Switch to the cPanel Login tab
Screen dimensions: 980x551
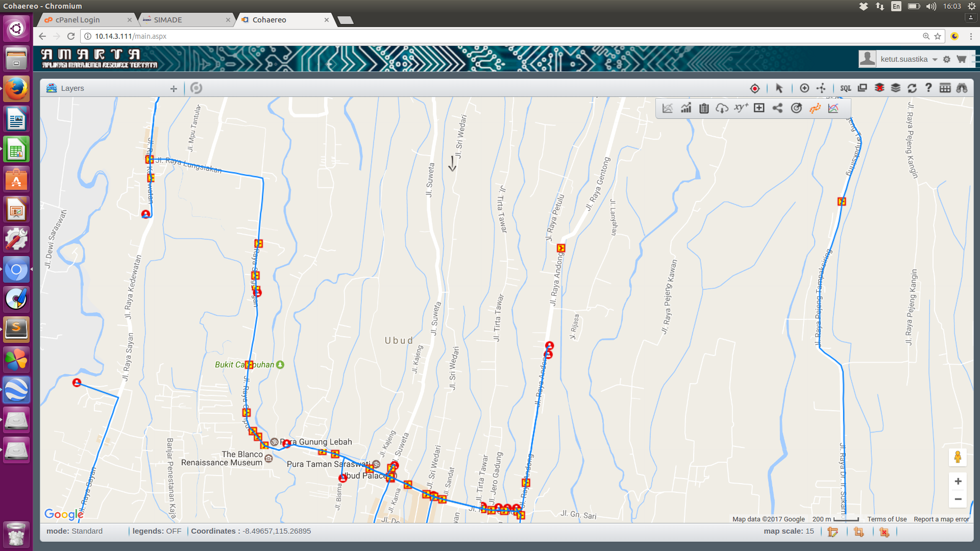pos(78,20)
